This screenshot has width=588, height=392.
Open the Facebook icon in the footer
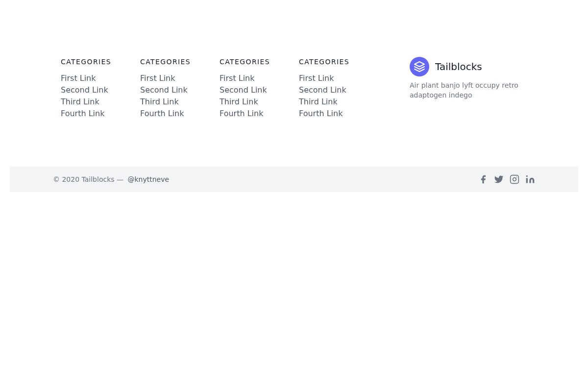pyautogui.click(x=483, y=179)
